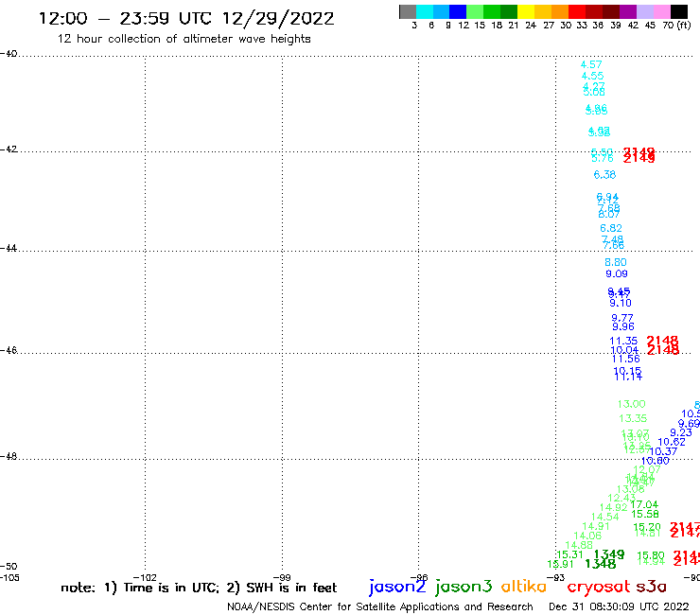Click the Dec 31 08:30:09 UTC 2022 timestamp
This screenshot has width=700, height=615.
click(619, 606)
